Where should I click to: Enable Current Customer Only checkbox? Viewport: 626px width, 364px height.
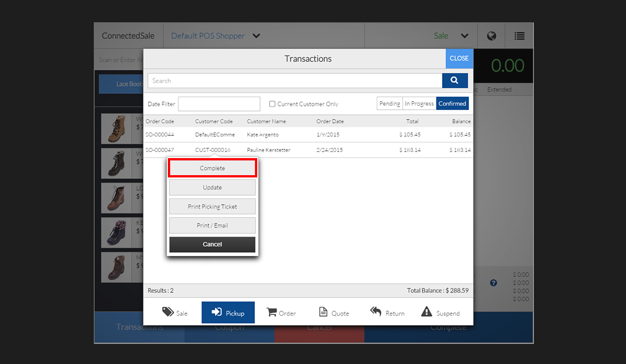coord(273,104)
